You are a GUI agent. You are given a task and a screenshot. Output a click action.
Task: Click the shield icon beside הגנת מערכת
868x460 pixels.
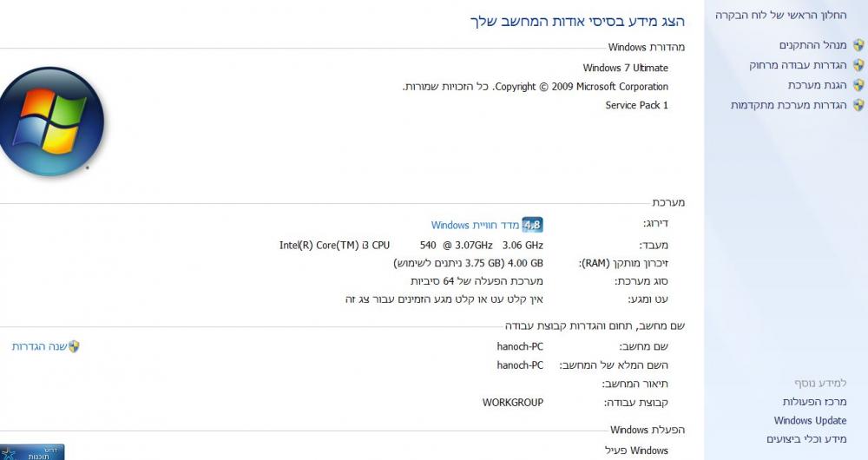pos(858,85)
